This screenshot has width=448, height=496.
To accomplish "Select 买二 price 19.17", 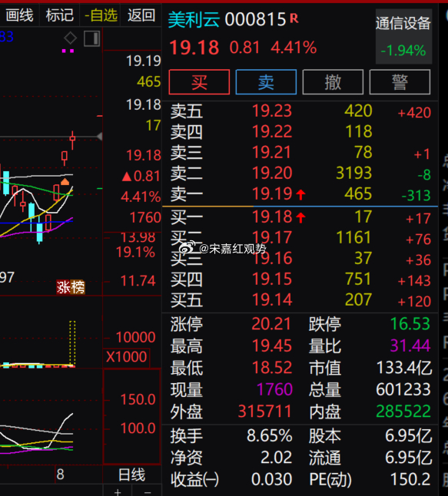I will click(x=272, y=237).
